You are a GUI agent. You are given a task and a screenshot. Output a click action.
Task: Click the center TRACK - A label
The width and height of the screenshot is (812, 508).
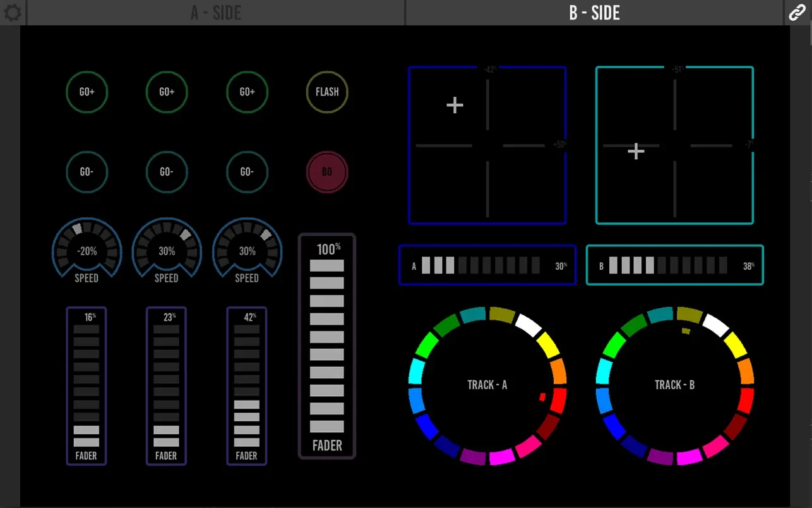(x=487, y=385)
